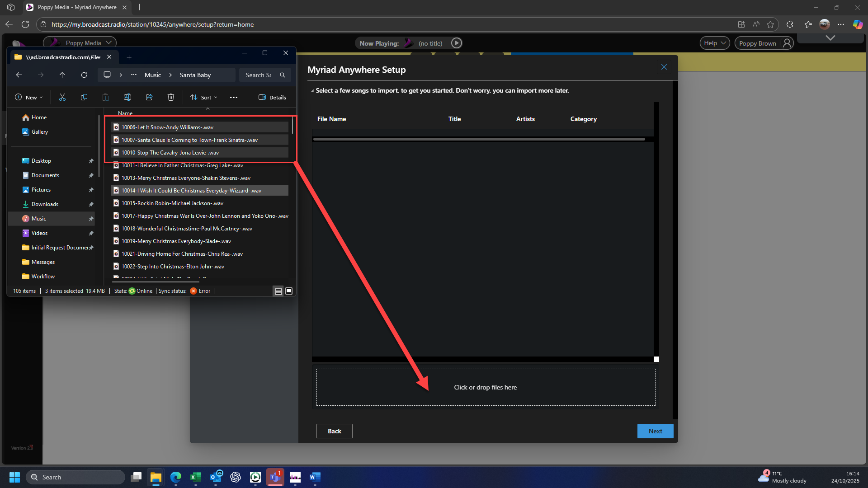The width and height of the screenshot is (868, 488).
Task: Refresh the Explorer folder view
Action: coord(84,75)
